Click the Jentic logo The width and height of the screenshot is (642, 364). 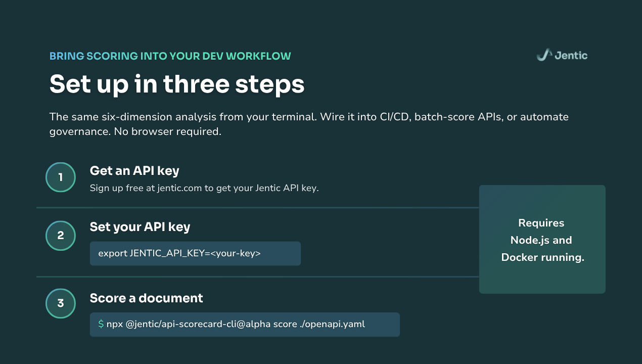point(562,55)
